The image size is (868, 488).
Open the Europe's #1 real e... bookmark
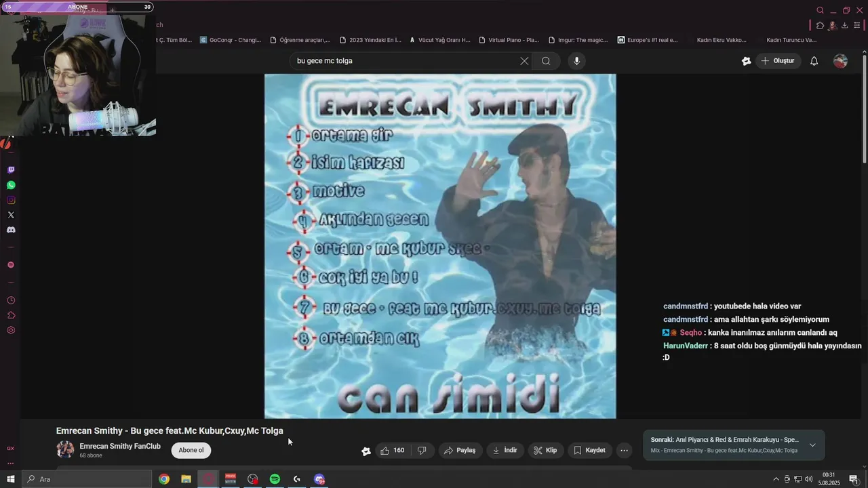tap(647, 40)
